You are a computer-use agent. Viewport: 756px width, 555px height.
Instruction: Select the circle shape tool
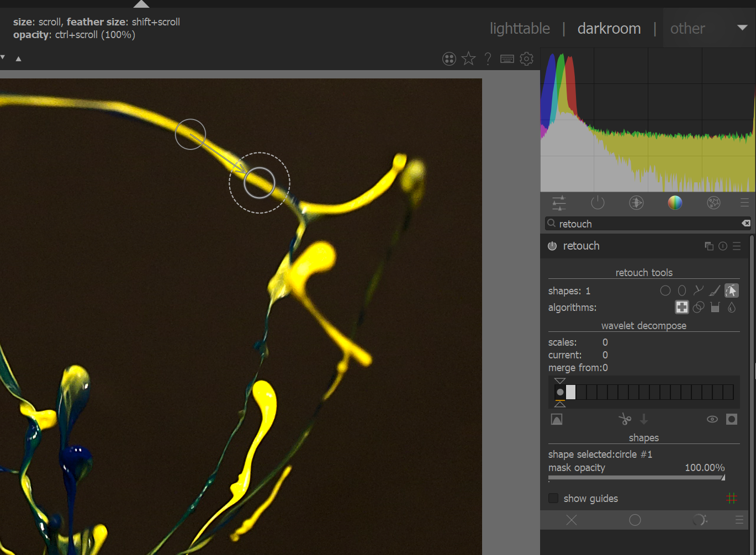665,290
